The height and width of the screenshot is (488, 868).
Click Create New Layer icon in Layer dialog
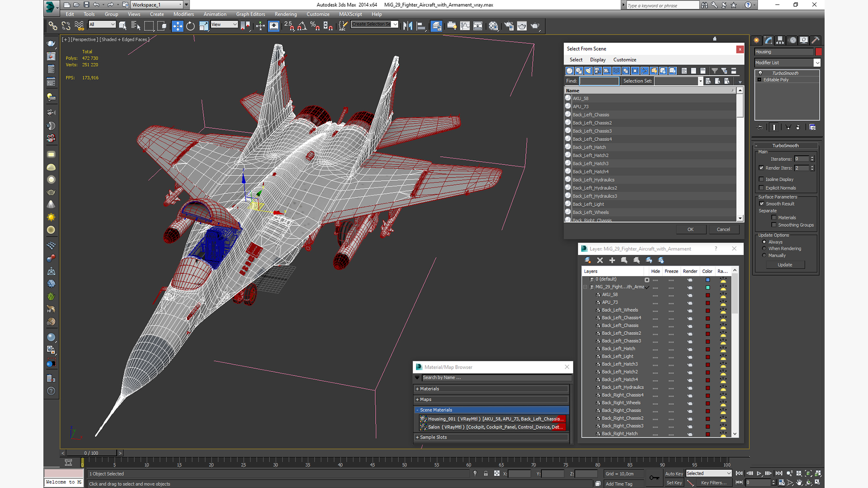tap(588, 260)
